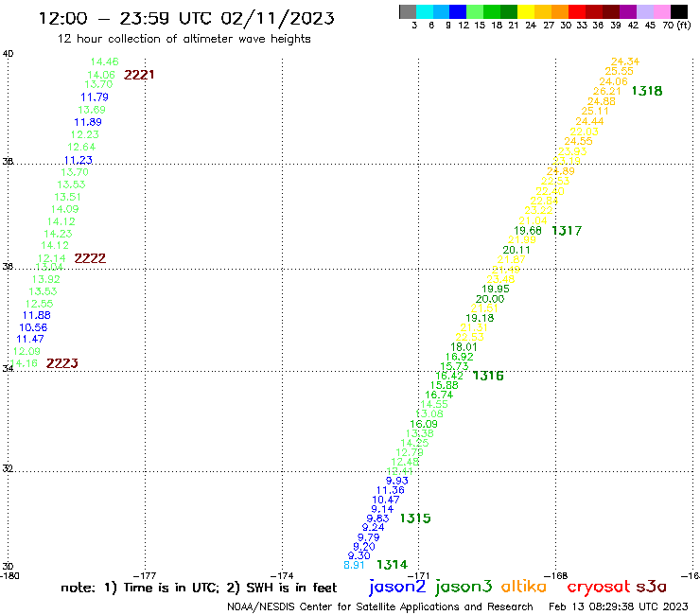Image resolution: width=700 pixels, height=615 pixels.
Task: Click time marker 2221 on the map
Action: (x=139, y=75)
